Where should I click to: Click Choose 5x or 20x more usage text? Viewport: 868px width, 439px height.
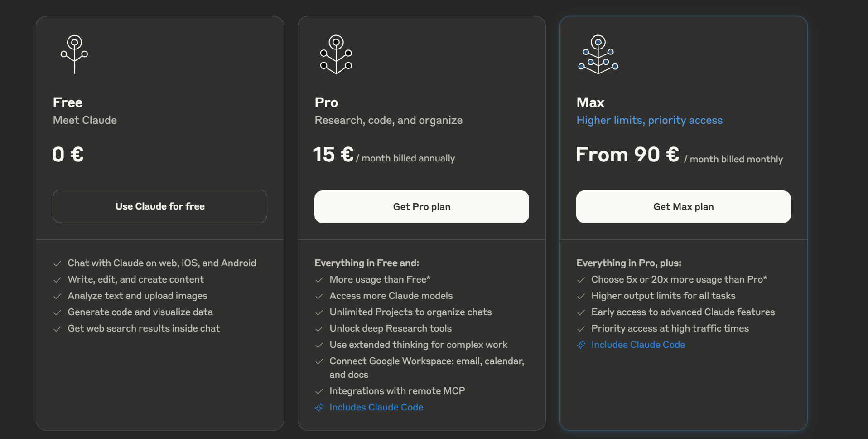[x=679, y=279]
